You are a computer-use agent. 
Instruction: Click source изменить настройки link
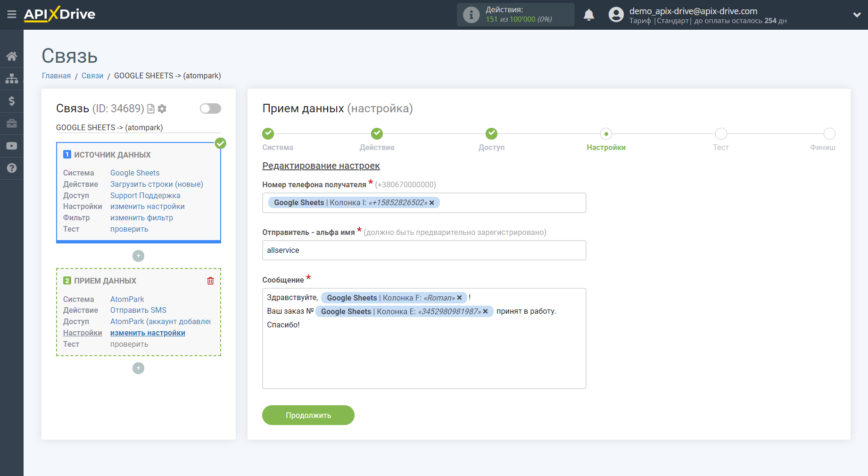pos(148,206)
